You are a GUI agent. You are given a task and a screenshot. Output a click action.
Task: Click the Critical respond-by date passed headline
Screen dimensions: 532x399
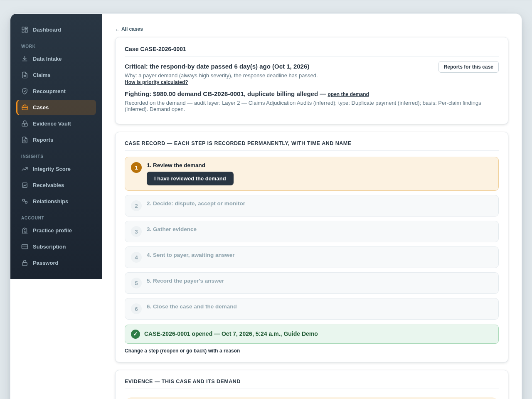coord(217,66)
